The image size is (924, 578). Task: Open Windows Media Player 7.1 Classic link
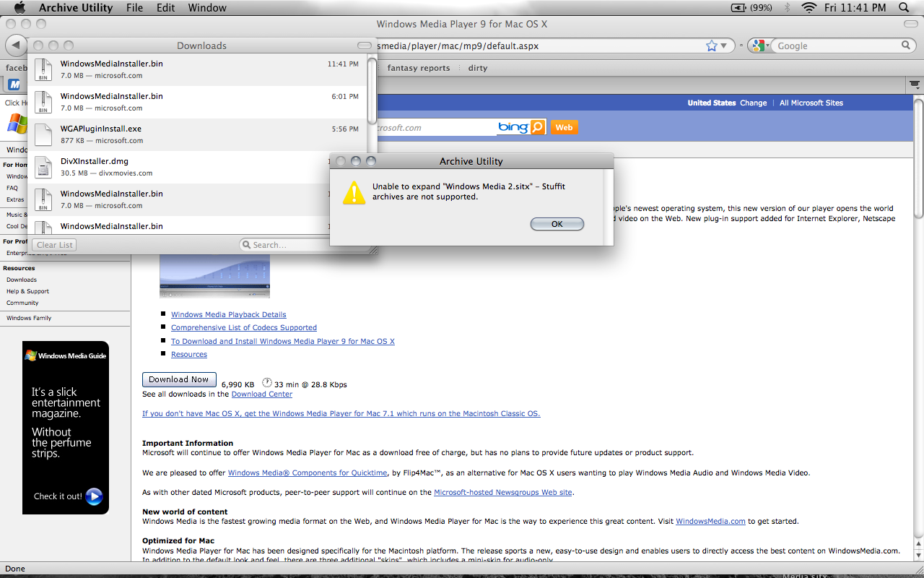tap(341, 413)
